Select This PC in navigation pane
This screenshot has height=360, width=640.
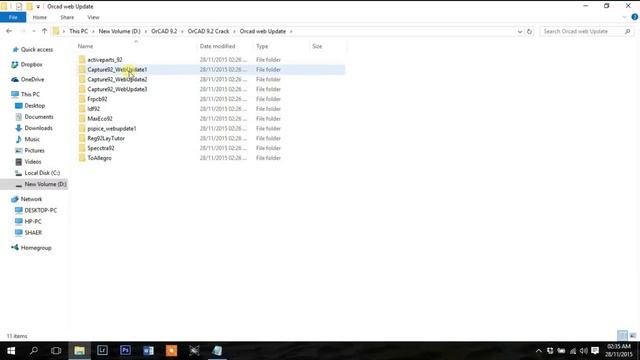click(x=30, y=94)
